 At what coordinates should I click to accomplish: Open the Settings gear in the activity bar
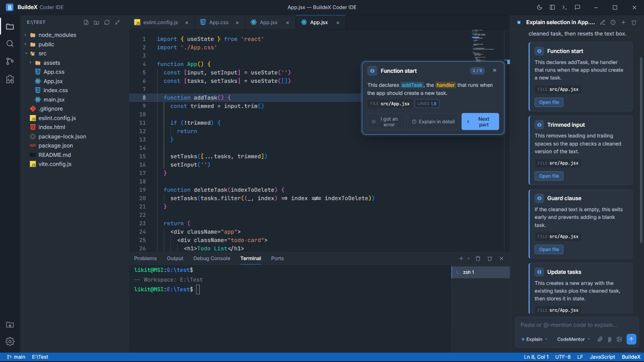pos(10,341)
